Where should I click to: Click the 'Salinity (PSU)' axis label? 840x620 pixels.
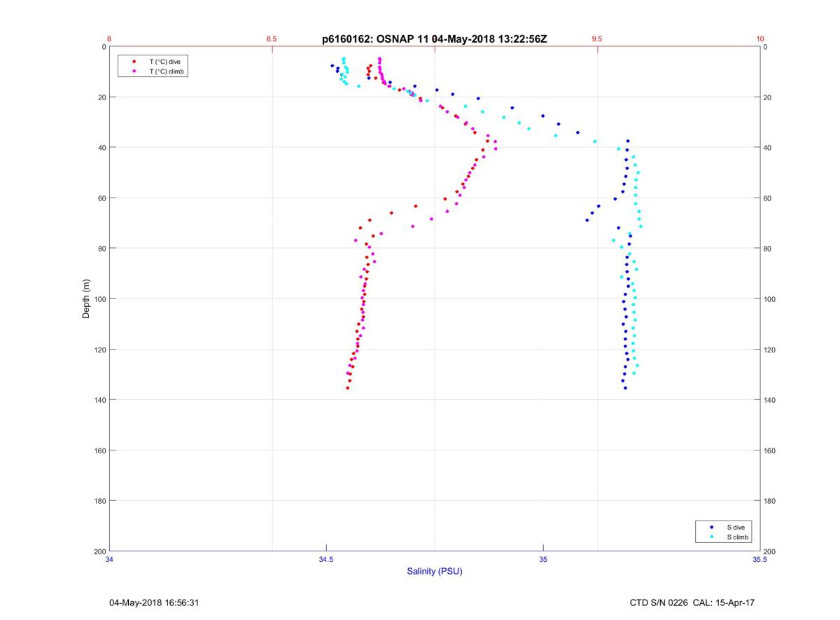tap(435, 572)
